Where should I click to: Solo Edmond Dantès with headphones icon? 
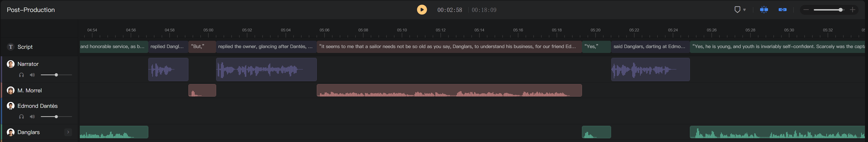[x=22, y=117]
